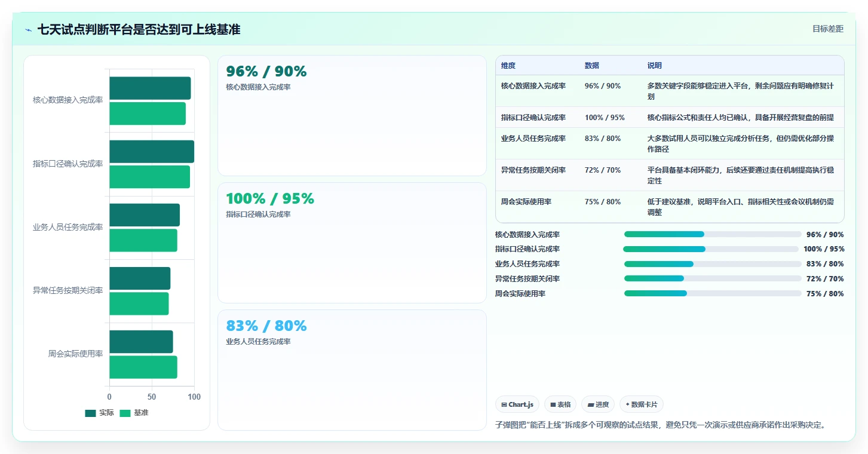This screenshot has height=454, width=868.
Task: Open the 83% / 80% data card
Action: (352, 370)
